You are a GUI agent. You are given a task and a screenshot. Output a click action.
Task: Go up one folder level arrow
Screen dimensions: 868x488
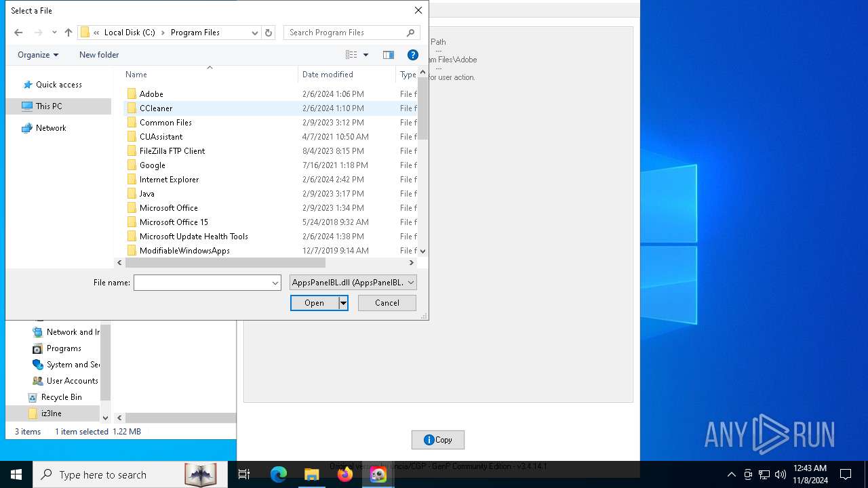tap(68, 33)
